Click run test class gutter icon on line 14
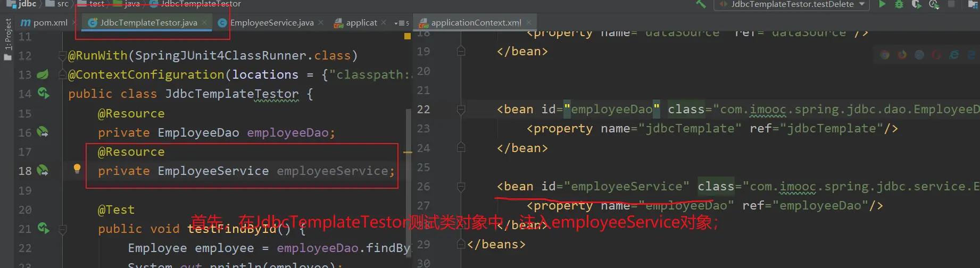 [43, 94]
